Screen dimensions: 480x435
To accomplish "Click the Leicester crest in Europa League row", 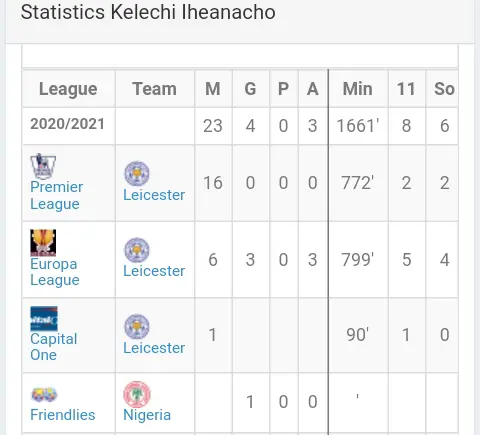I will pyautogui.click(x=137, y=250).
